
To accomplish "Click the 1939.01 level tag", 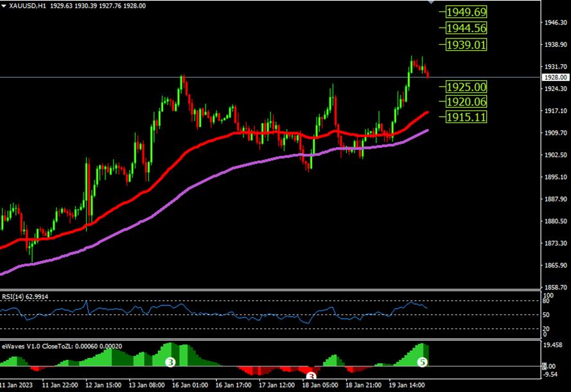I will pos(466,45).
